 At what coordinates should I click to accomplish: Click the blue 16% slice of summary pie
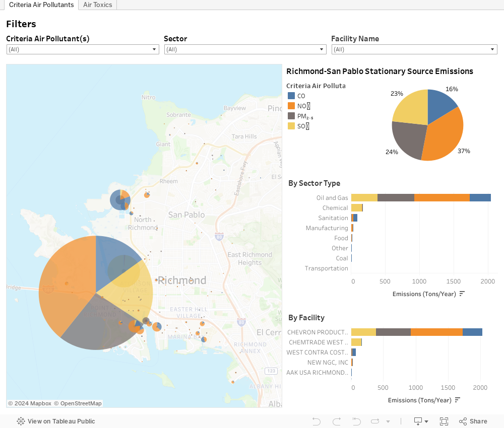click(x=439, y=105)
